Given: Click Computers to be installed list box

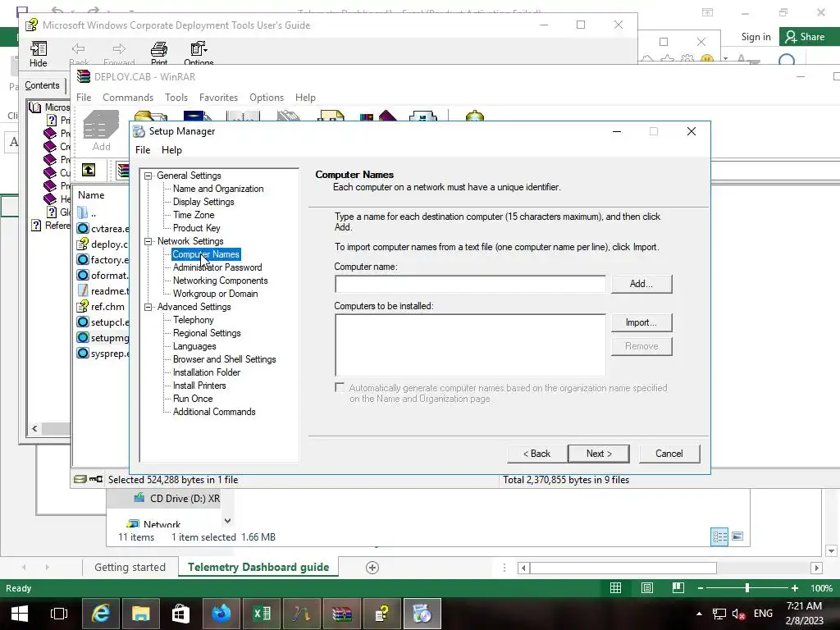Looking at the screenshot, I should pos(470,345).
